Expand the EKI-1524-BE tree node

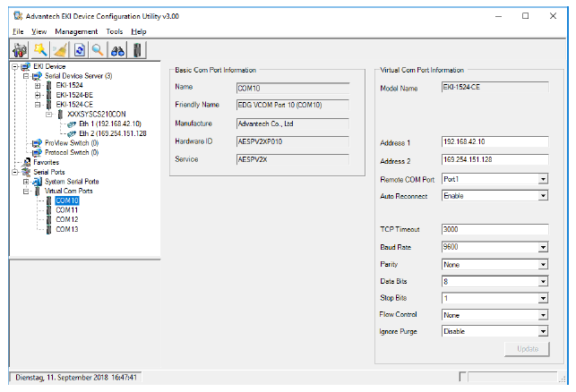38,96
